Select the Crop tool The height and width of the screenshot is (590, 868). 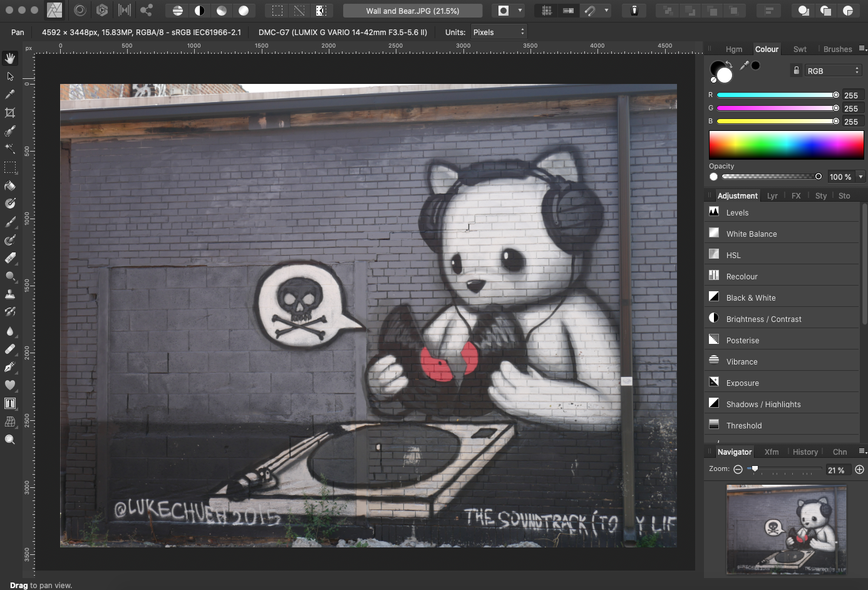(10, 113)
